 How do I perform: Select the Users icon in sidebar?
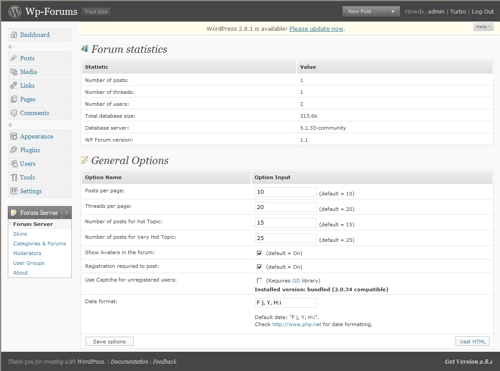click(x=14, y=164)
